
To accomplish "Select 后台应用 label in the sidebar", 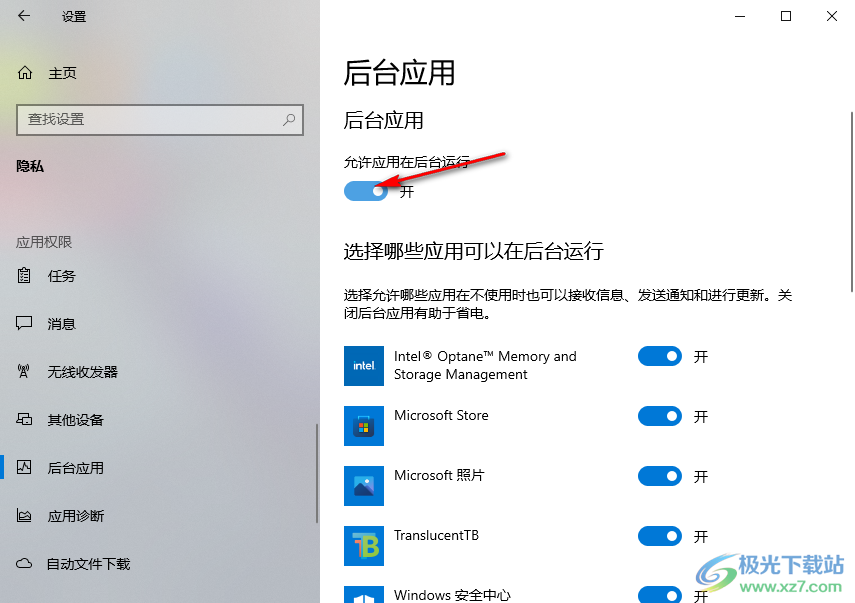I will (76, 468).
